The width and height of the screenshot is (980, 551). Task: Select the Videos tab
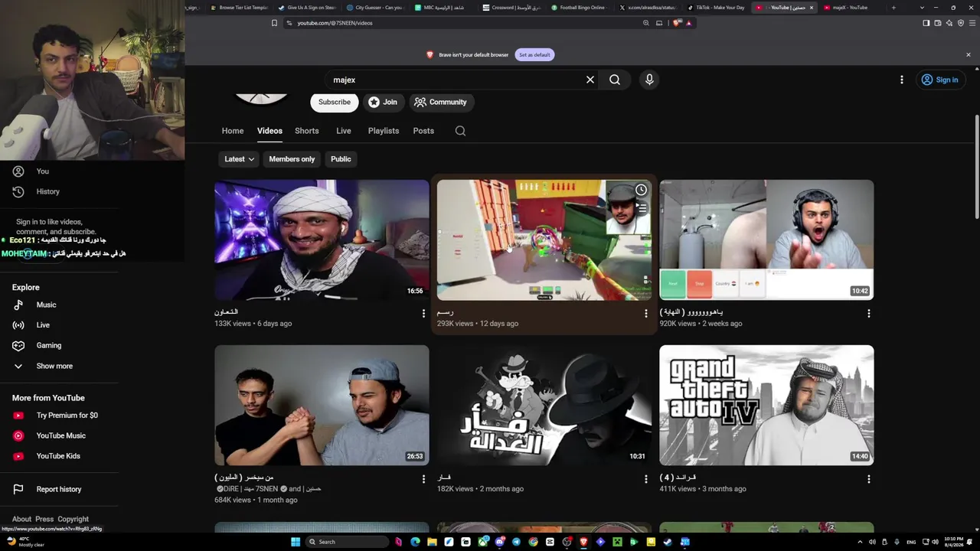[269, 131]
